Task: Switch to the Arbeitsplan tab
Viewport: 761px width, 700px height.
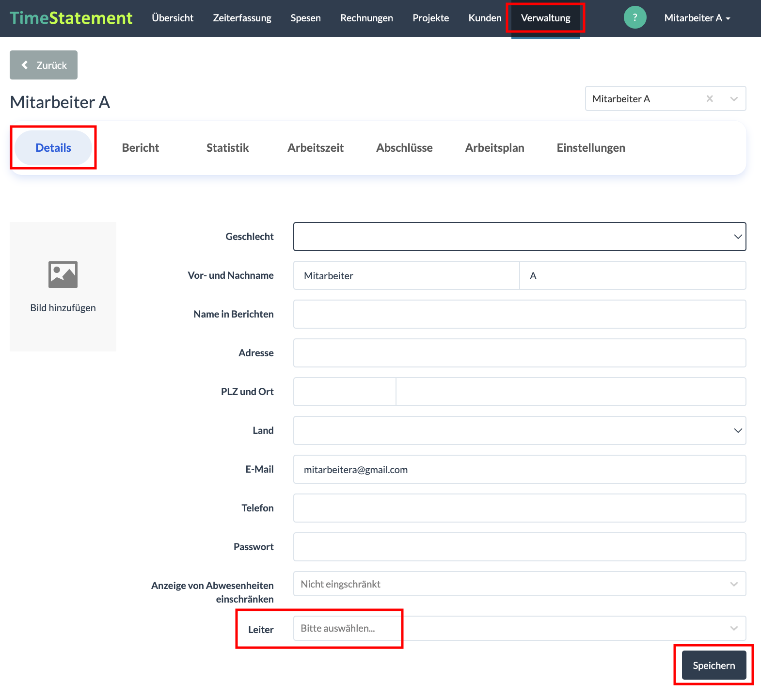Action: 494,147
